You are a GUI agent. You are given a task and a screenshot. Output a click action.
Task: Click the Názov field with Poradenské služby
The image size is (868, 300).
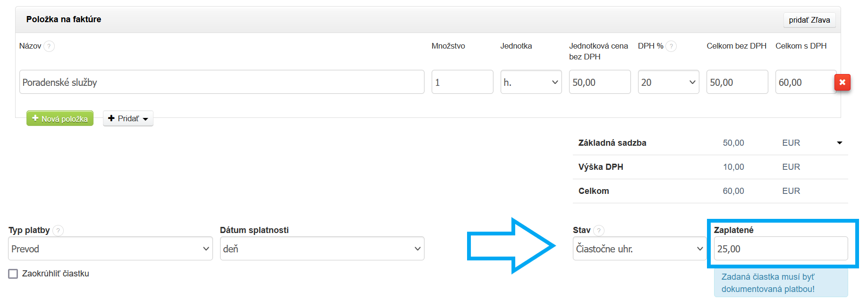pyautogui.click(x=221, y=82)
